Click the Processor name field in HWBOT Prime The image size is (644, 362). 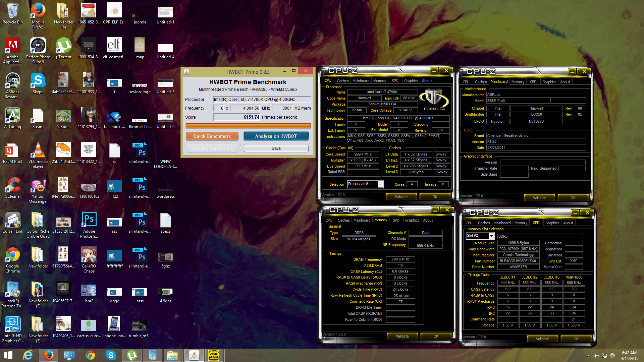(x=262, y=99)
